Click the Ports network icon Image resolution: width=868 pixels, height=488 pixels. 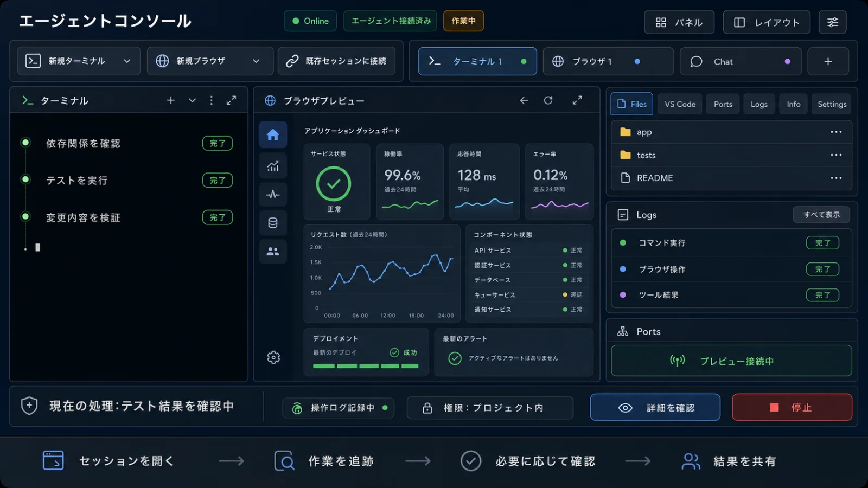point(623,331)
